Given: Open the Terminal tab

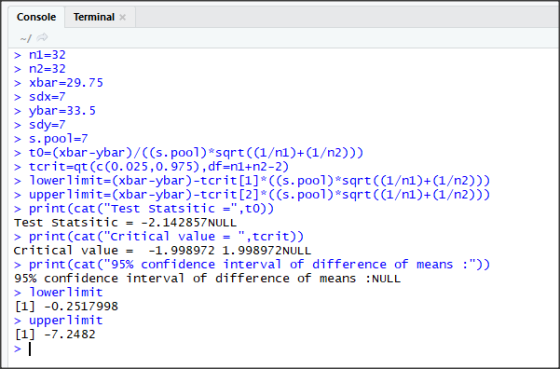Looking at the screenshot, I should [94, 17].
